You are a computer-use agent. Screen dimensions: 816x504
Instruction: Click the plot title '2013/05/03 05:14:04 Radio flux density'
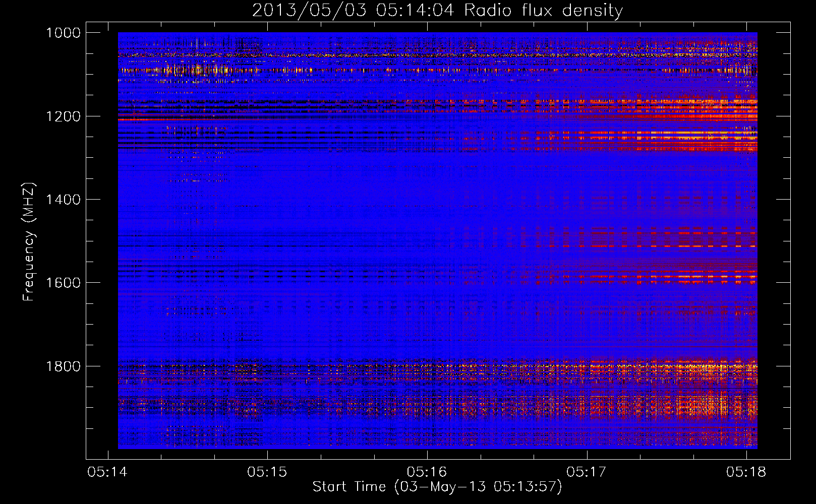point(437,11)
